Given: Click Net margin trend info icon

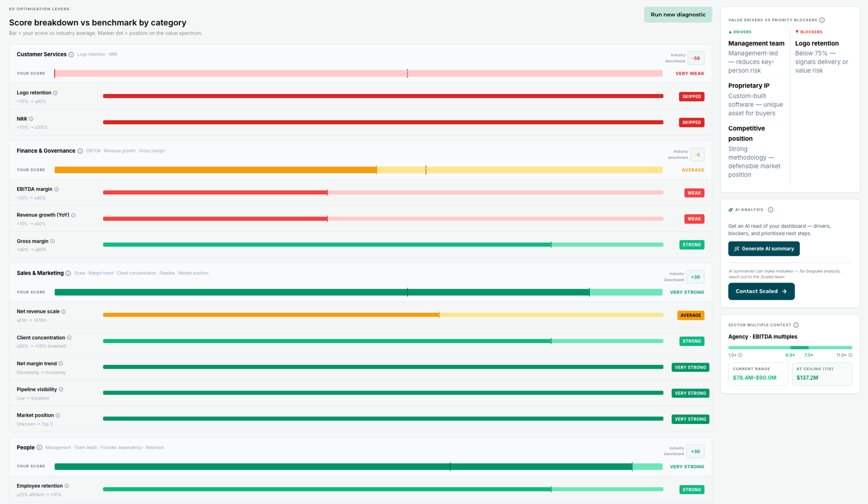Looking at the screenshot, I should 61,363.
